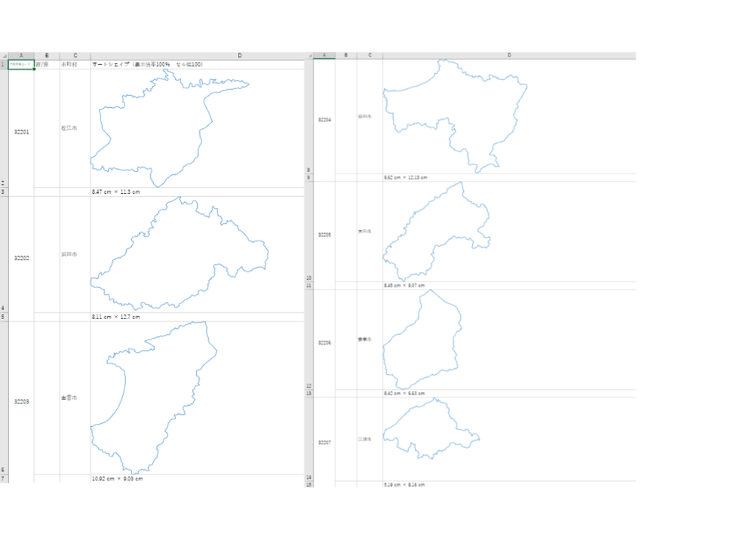Select row 9 header in right sheet

(309, 178)
